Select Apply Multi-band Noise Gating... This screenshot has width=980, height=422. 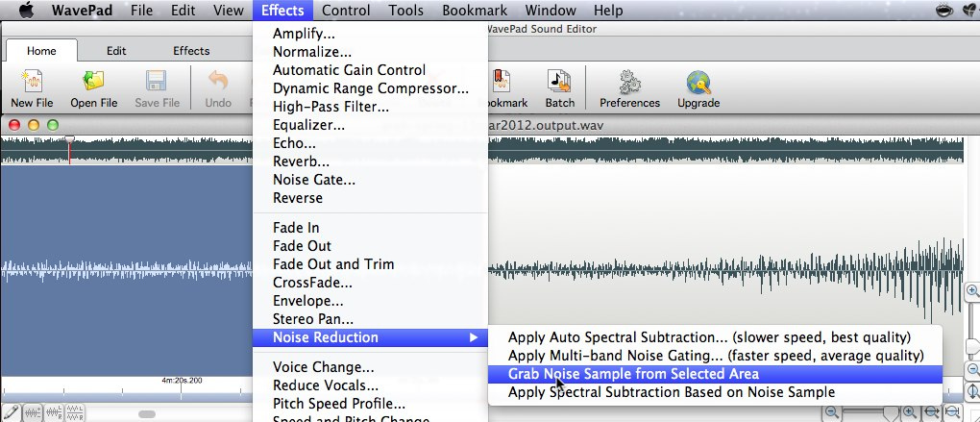[x=715, y=356]
